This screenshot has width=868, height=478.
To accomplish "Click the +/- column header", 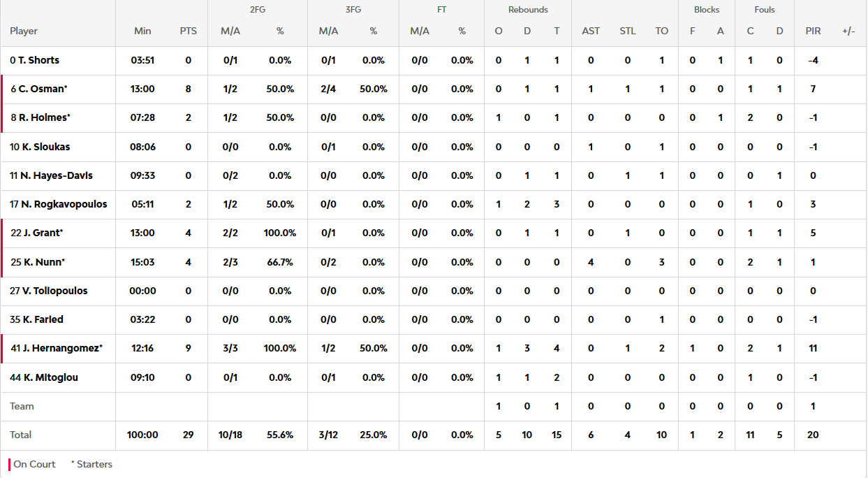I will tap(848, 31).
